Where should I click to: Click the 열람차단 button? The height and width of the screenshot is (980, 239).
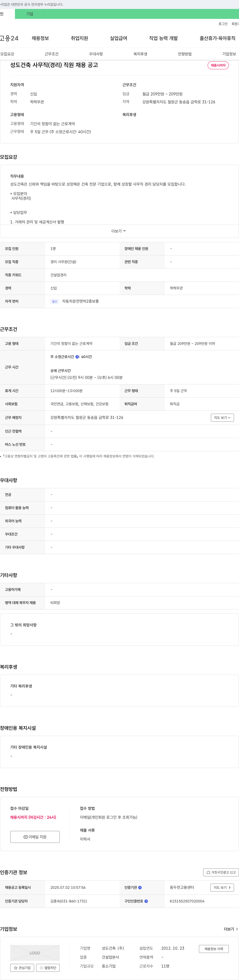tap(48, 968)
